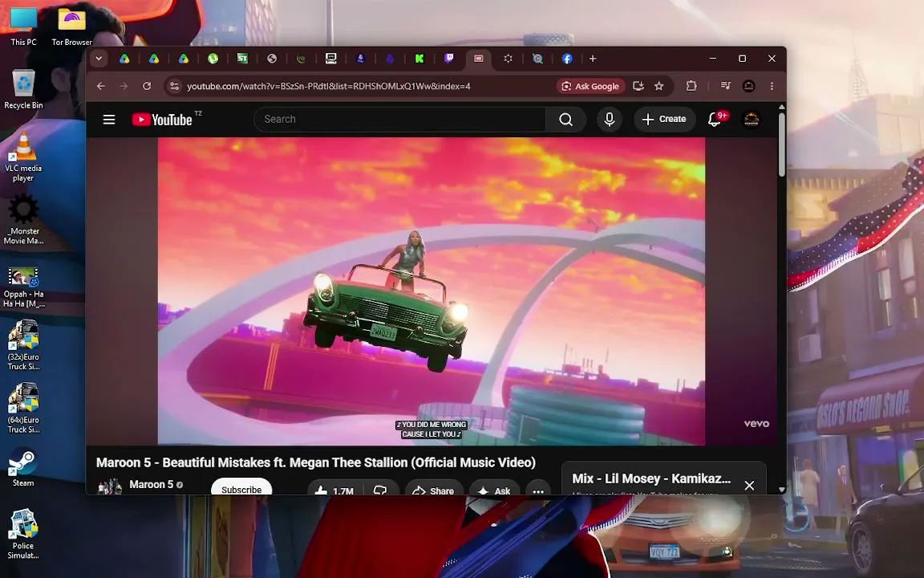
Task: Open a new browser tab
Action: [593, 59]
